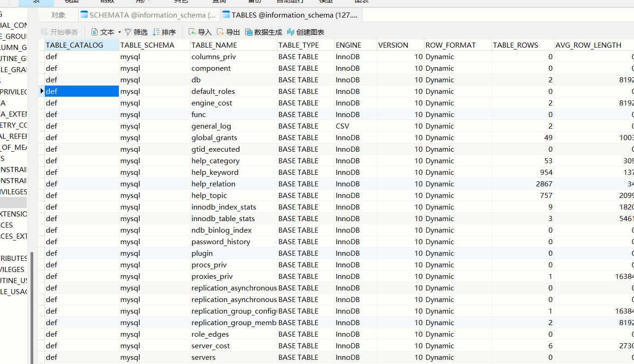Open the dropdown arrow next to 文本
Image resolution: width=634 pixels, height=364 pixels.
point(119,32)
